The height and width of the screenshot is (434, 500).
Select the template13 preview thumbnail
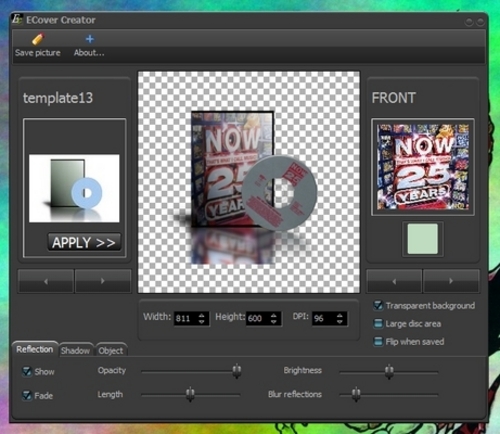coord(74,188)
